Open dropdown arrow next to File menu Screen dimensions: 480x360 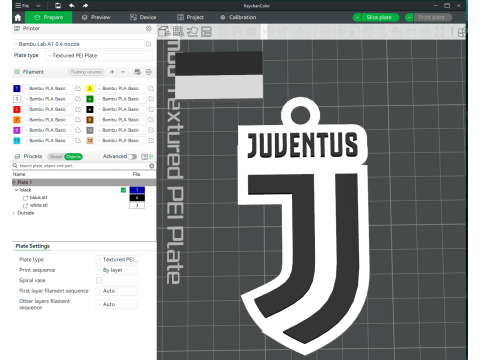tap(38, 6)
